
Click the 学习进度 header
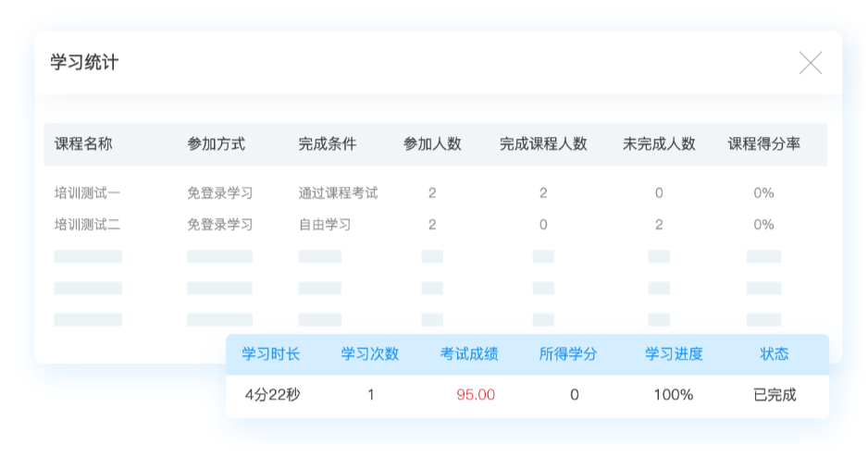point(674,354)
